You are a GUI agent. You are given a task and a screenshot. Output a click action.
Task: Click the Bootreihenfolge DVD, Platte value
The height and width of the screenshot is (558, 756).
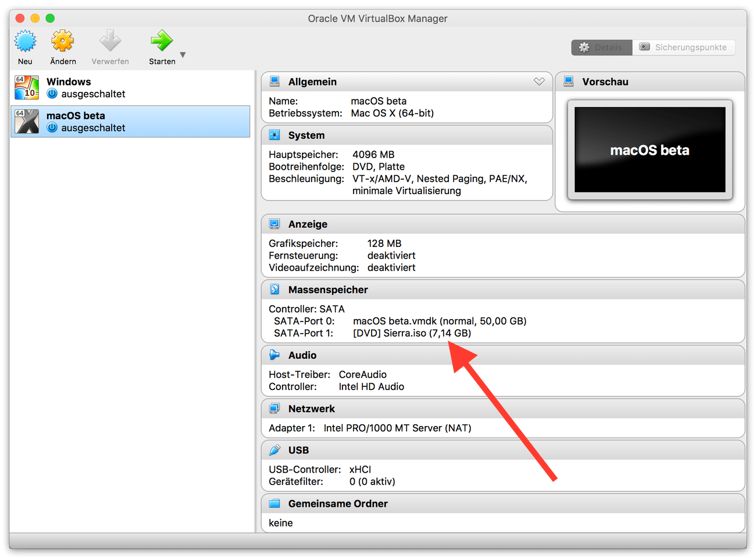379,167
